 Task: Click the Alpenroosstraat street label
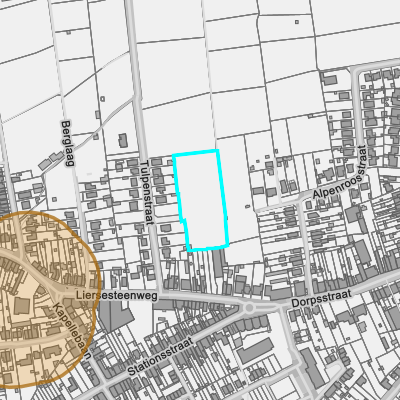point(340,172)
